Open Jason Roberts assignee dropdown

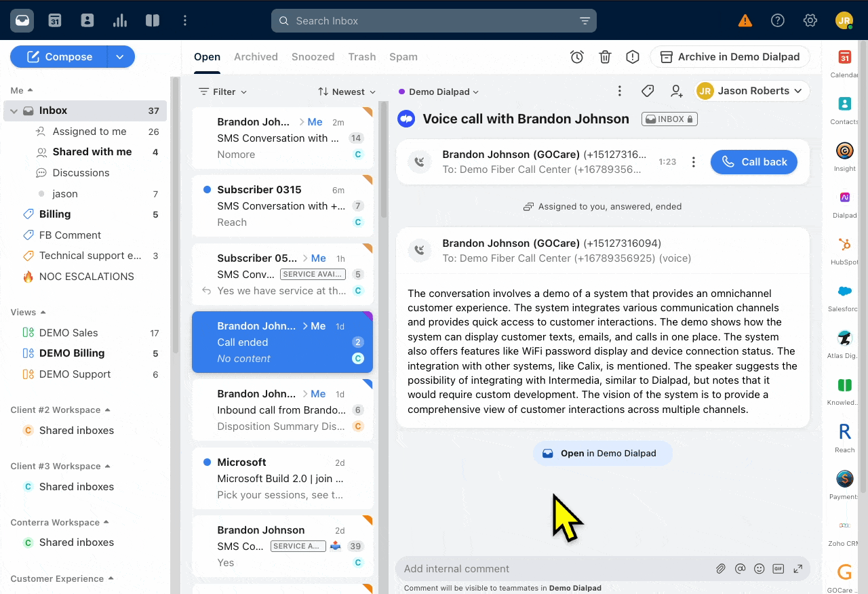(x=752, y=91)
